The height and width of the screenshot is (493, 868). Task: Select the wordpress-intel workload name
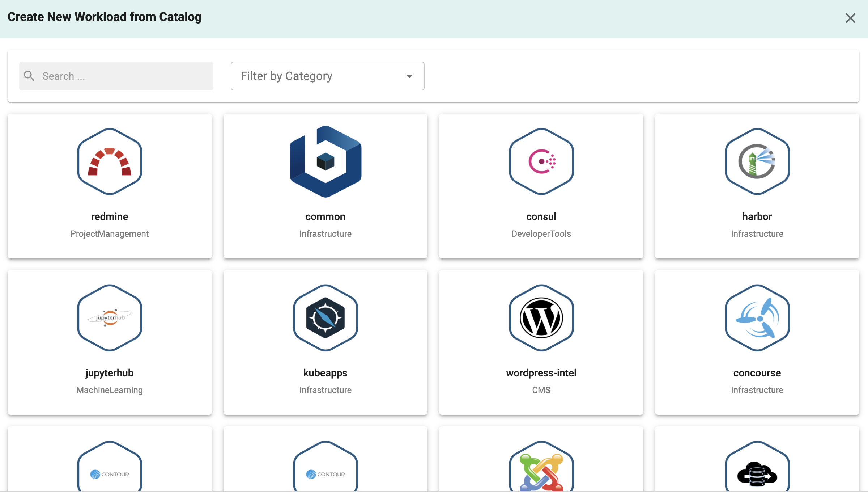[x=541, y=373]
